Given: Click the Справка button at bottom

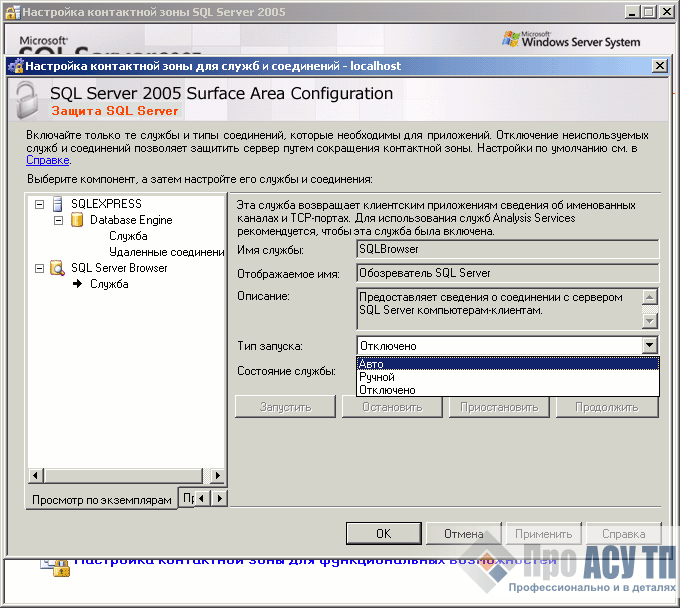Looking at the screenshot, I should click(624, 533).
